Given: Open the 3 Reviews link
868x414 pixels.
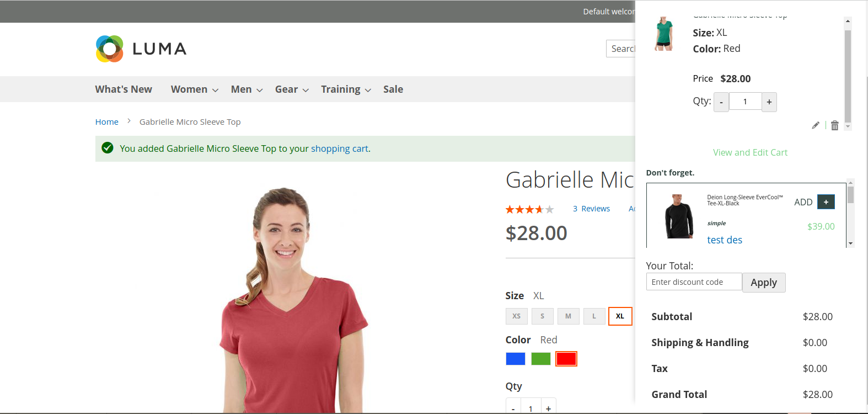Looking at the screenshot, I should pos(591,209).
